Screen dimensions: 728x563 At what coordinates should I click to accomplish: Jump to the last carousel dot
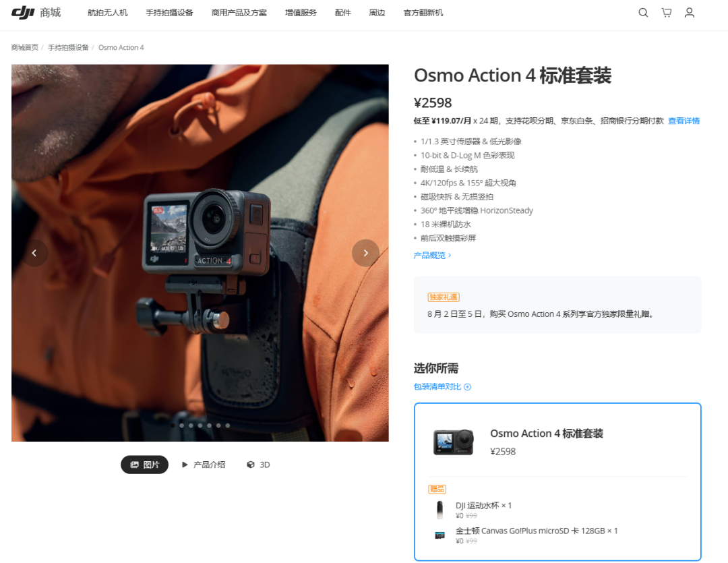pos(228,425)
